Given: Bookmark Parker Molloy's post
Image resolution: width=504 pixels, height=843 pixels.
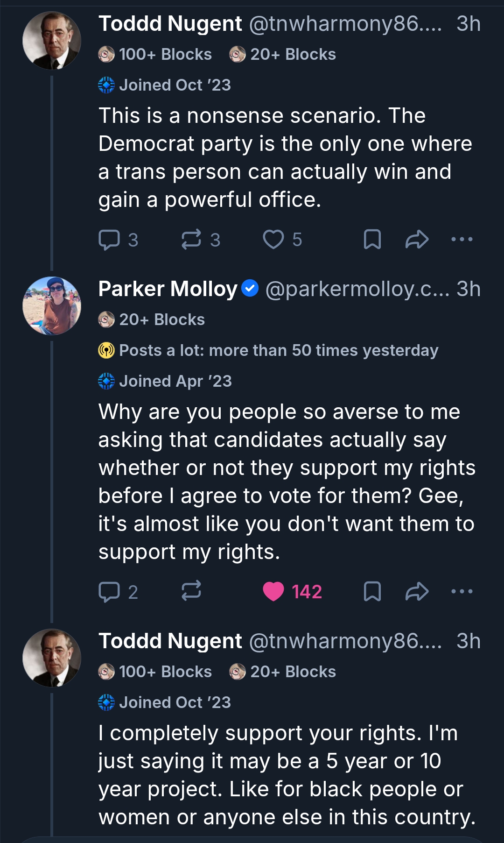Looking at the screenshot, I should tap(372, 592).
